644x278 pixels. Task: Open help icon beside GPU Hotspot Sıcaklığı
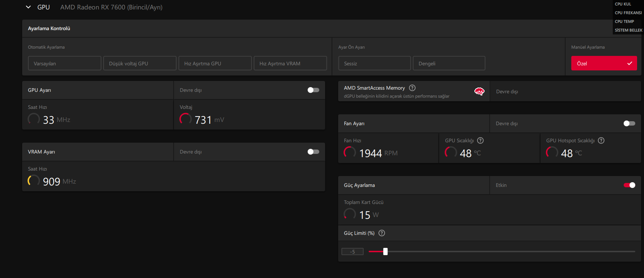tap(601, 140)
